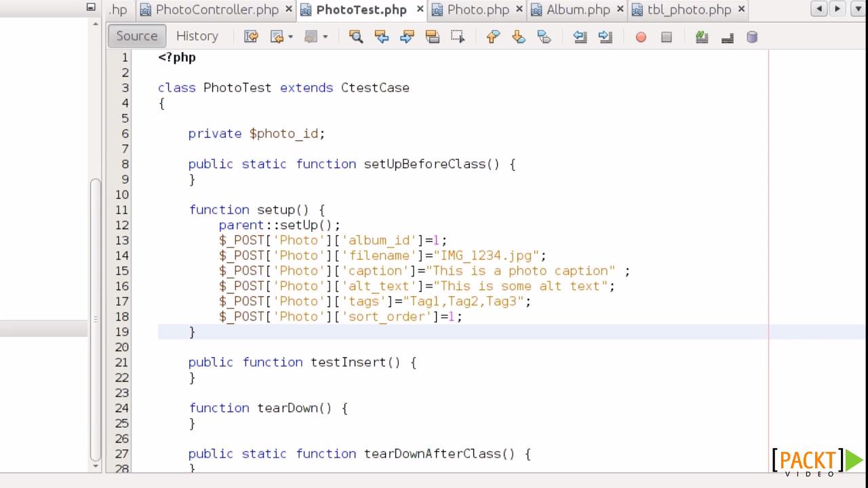Switch to History view

pos(197,36)
